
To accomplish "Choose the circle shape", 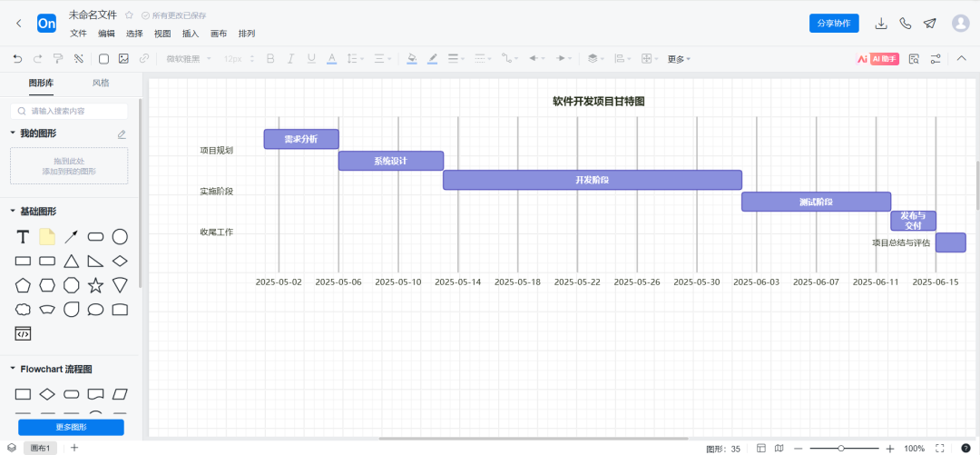I will click(x=120, y=236).
